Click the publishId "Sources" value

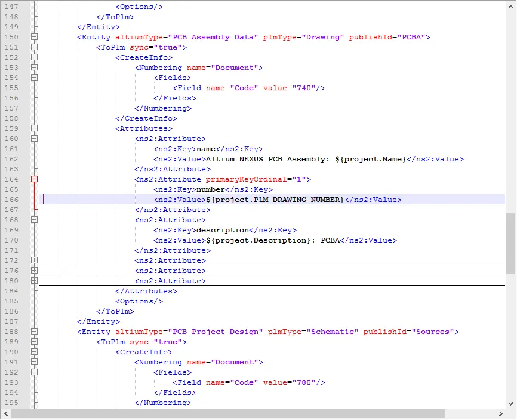[x=433, y=332]
